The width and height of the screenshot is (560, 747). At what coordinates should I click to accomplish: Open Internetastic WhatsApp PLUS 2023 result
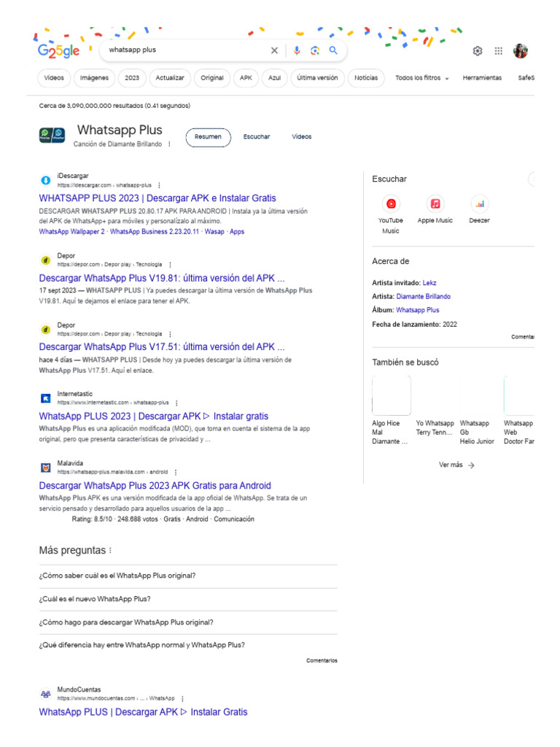[154, 417]
